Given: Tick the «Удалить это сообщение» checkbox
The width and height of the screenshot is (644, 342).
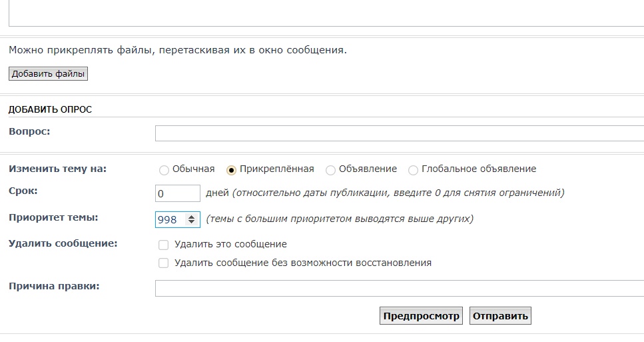Looking at the screenshot, I should click(163, 245).
